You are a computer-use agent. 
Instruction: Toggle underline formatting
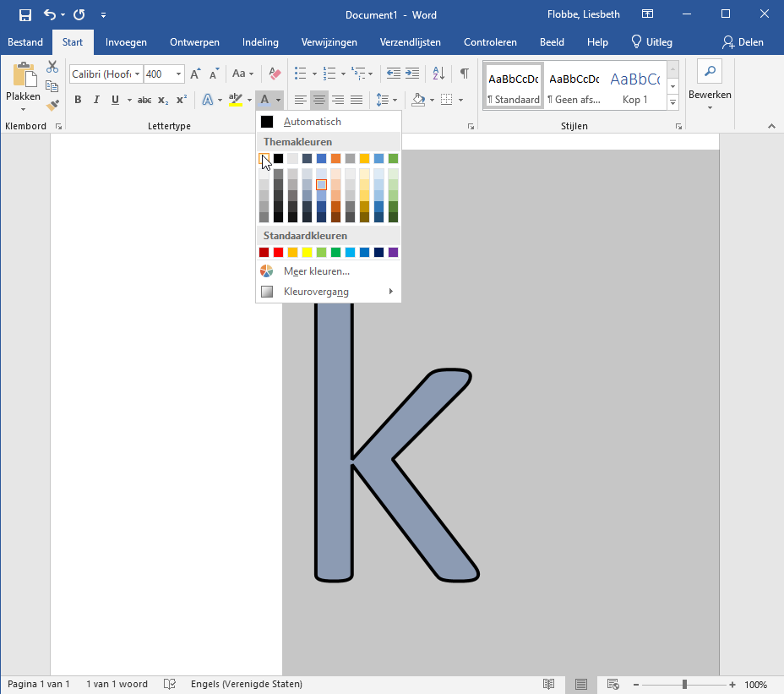[116, 100]
